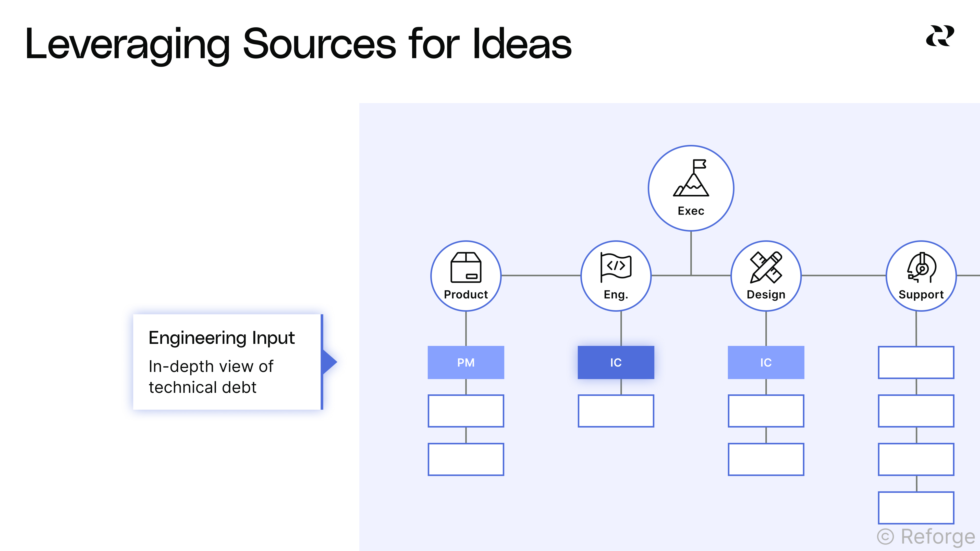
Task: Click the Reforge copyright watermark
Action: tap(926, 537)
